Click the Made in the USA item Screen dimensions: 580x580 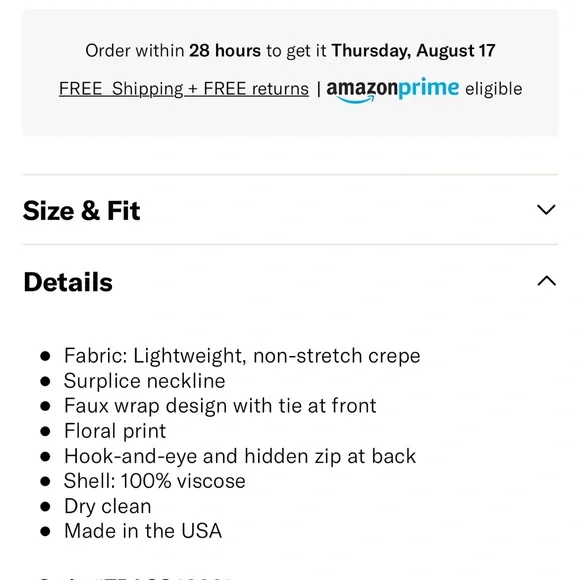[x=143, y=531]
